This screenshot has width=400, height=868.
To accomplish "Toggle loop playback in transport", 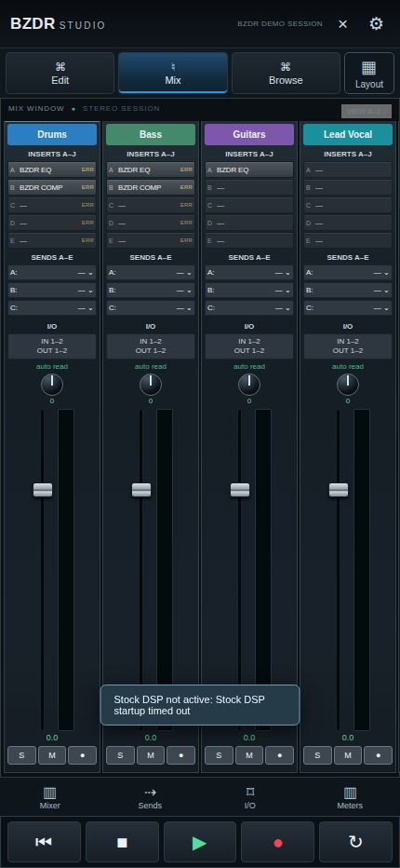I will coord(355,842).
